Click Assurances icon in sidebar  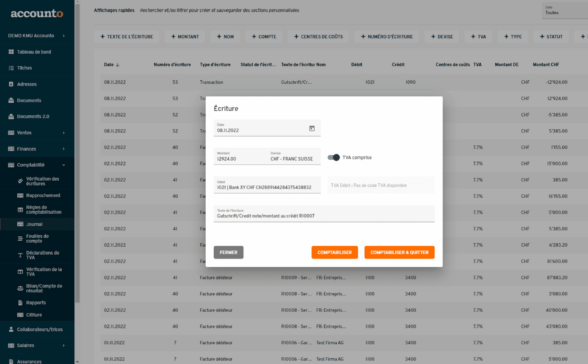[x=11, y=361]
